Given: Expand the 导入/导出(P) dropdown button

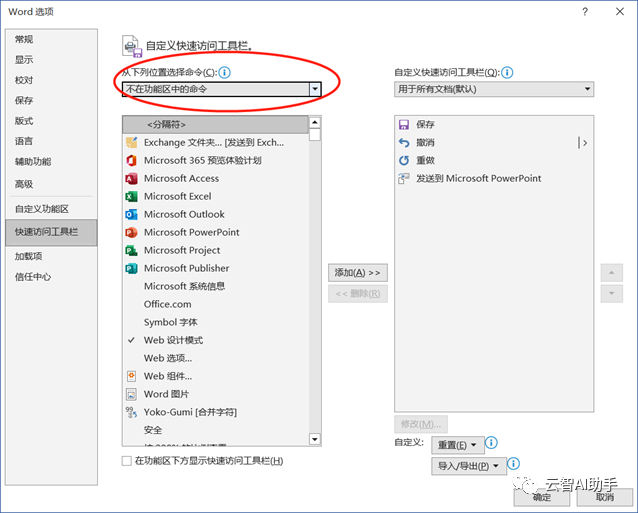Looking at the screenshot, I should (x=469, y=466).
